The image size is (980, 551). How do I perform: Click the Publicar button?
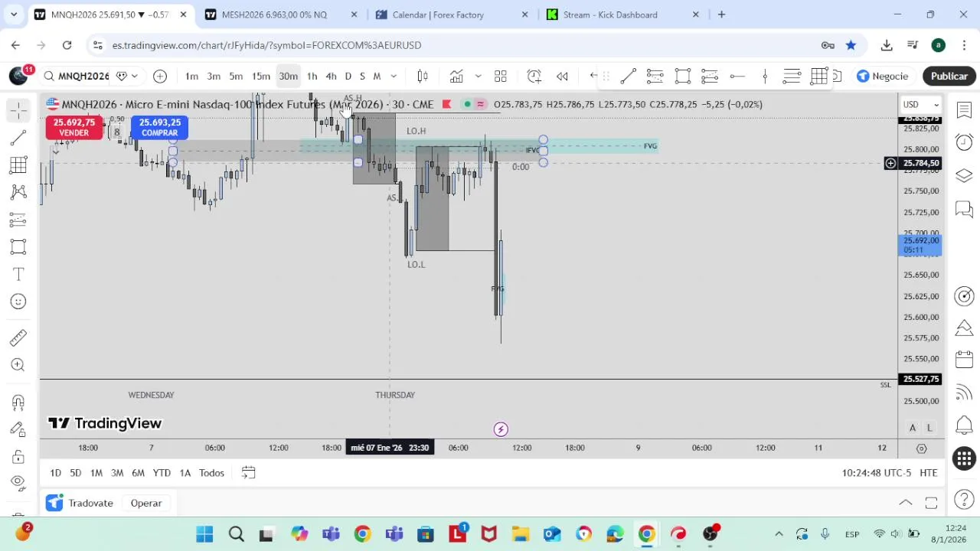pyautogui.click(x=949, y=76)
